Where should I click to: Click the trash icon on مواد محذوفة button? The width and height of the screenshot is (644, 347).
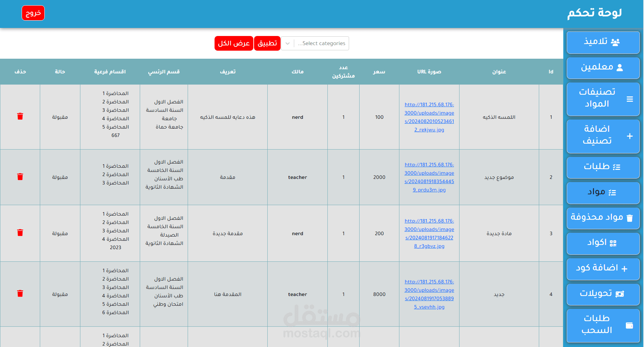click(x=630, y=217)
